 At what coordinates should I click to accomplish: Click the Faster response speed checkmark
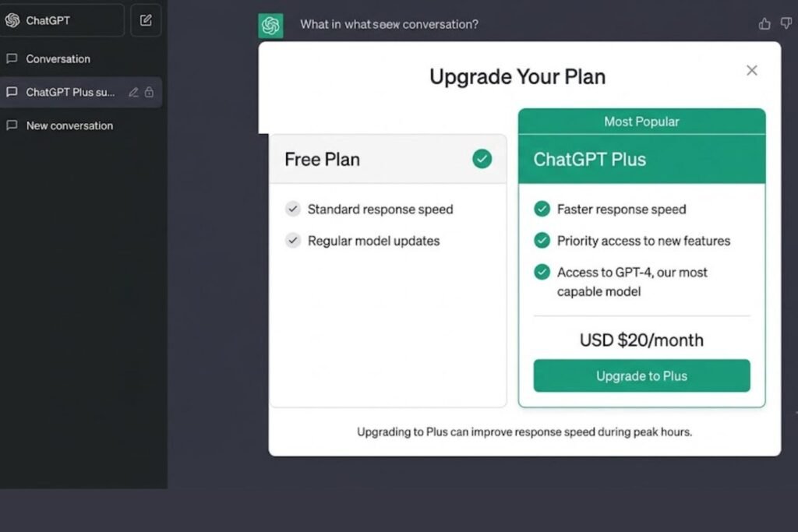coord(542,209)
